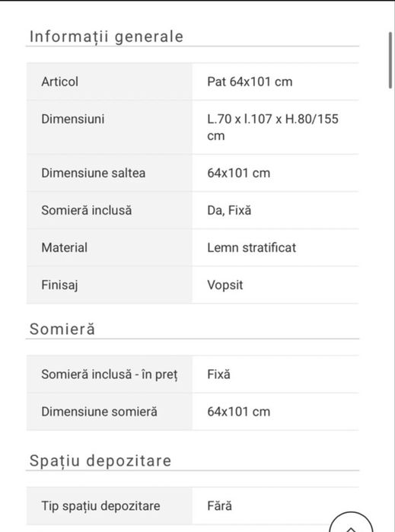
Task: Select the Vopsit finish value
Action: coord(225,285)
